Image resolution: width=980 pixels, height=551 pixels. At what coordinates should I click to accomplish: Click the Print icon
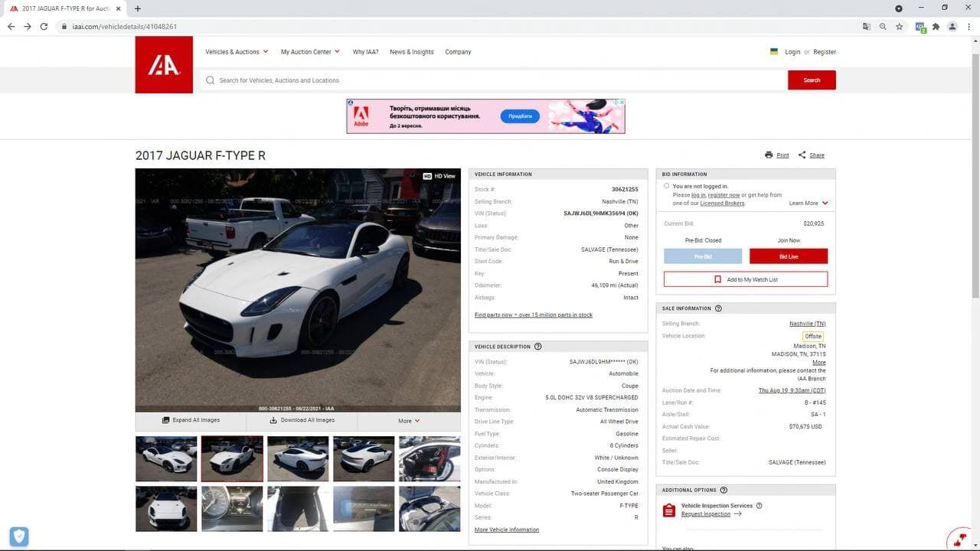(x=769, y=155)
